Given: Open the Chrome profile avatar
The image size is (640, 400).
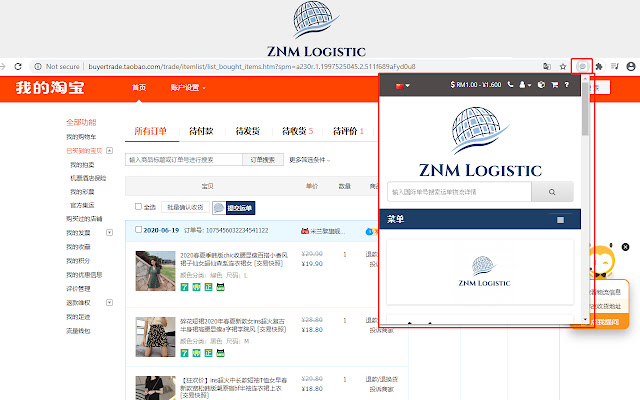Looking at the screenshot, I should pyautogui.click(x=631, y=66).
